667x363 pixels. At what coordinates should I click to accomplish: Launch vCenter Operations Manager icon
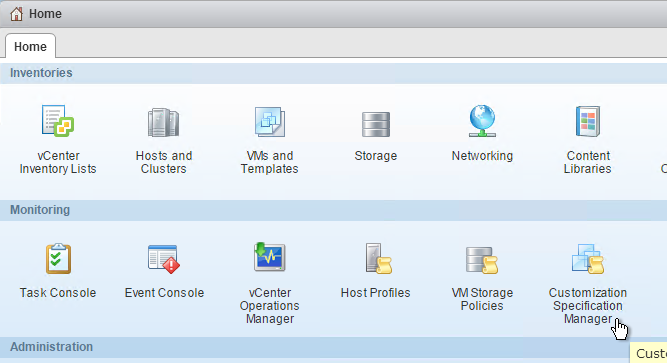pyautogui.click(x=270, y=257)
